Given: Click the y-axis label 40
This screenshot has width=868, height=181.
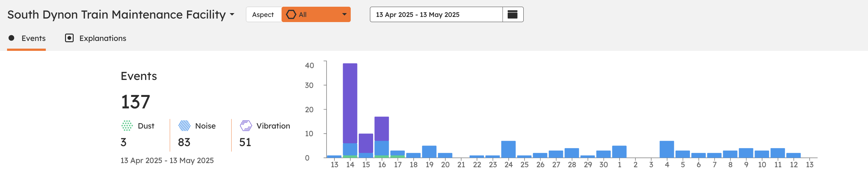Looking at the screenshot, I should coord(309,65).
